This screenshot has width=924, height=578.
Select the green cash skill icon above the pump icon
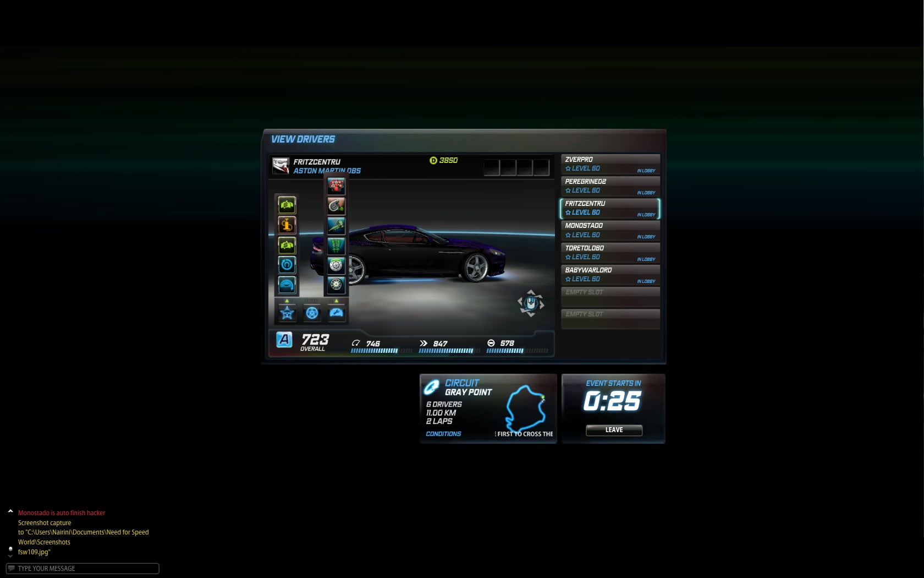click(287, 205)
